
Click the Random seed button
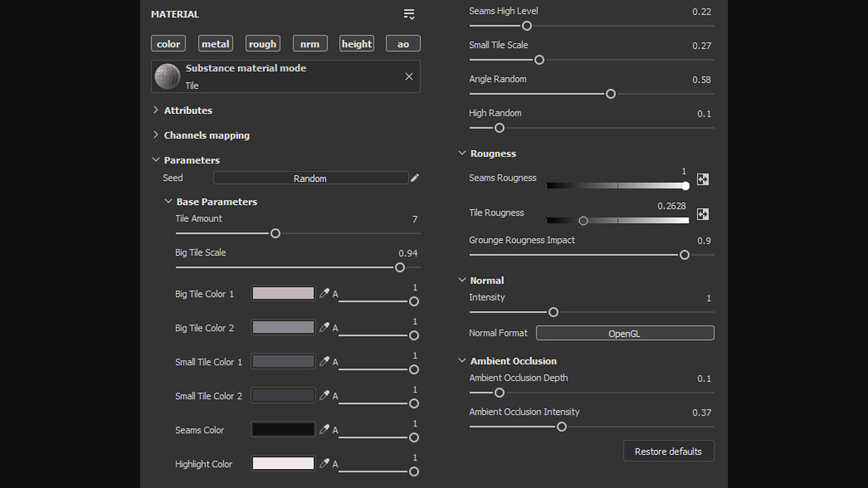click(x=310, y=178)
